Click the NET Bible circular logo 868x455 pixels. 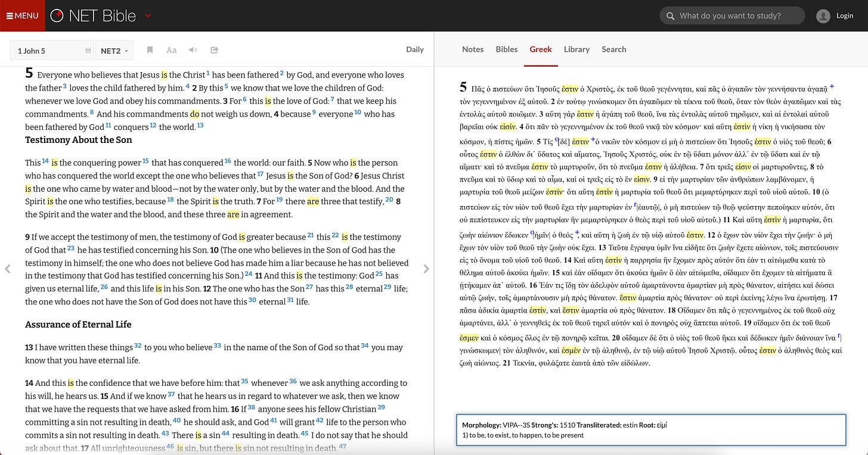coord(57,16)
